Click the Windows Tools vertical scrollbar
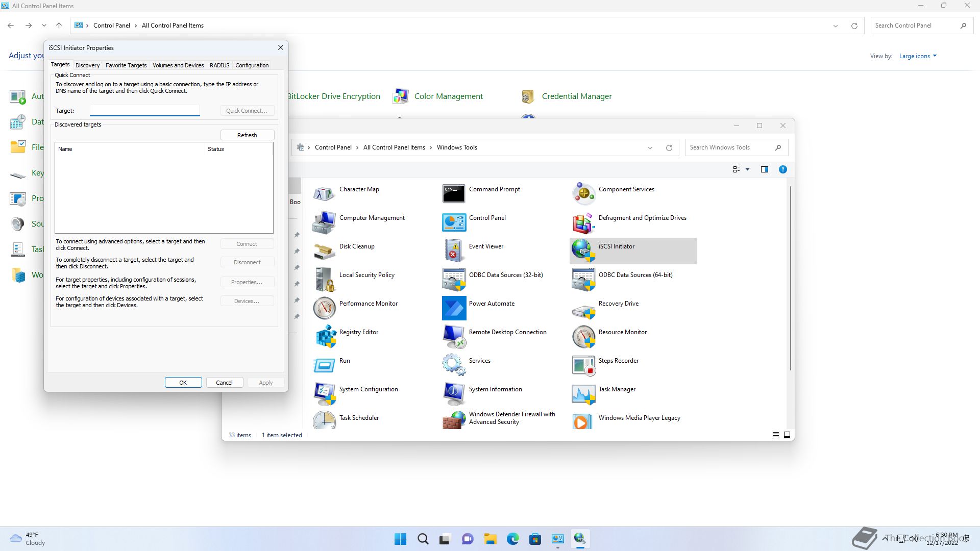 point(790,278)
